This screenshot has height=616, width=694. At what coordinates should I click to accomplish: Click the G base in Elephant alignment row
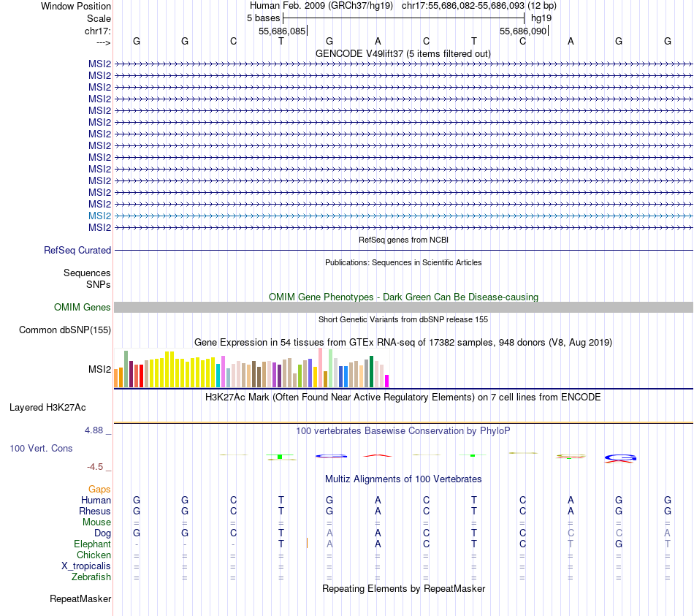(619, 544)
